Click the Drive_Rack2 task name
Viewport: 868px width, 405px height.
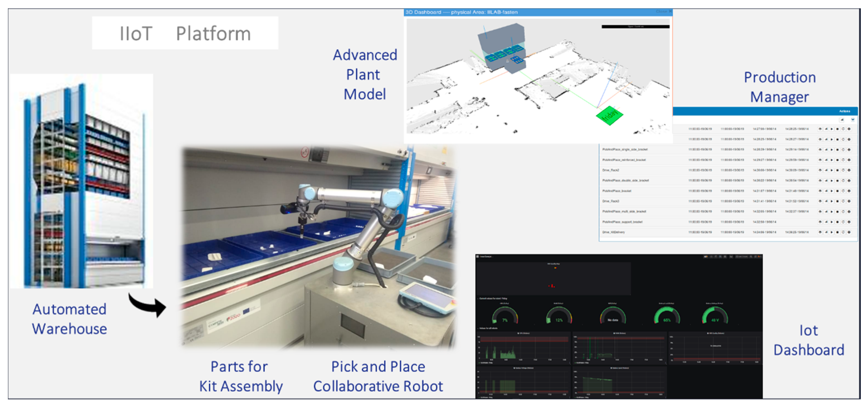point(611,170)
